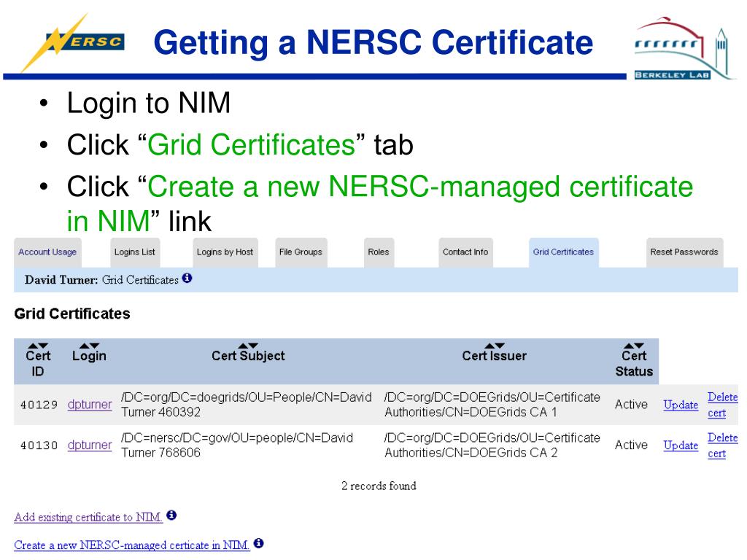
Task: Sort table by Cert ID arrows
Action: (38, 346)
